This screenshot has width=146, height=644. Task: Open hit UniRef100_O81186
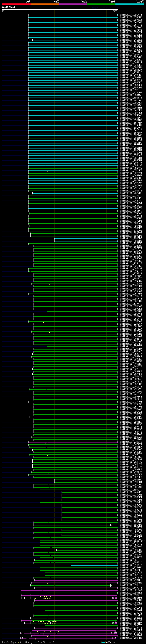(131, 326)
